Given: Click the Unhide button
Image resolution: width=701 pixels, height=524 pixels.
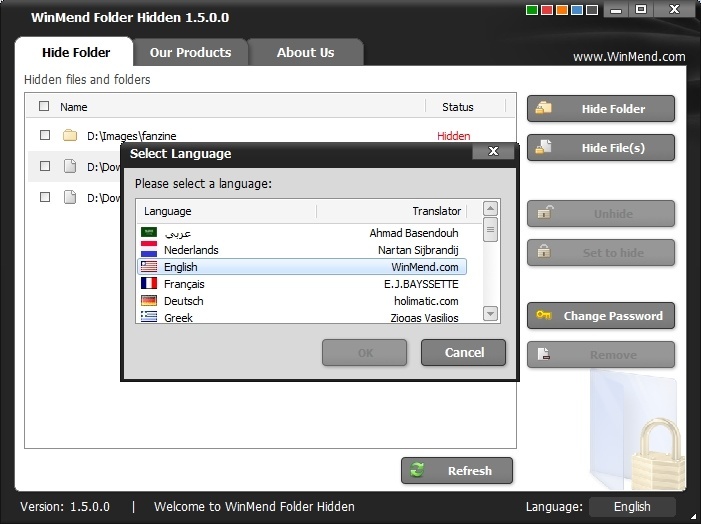Looking at the screenshot, I should pos(600,214).
